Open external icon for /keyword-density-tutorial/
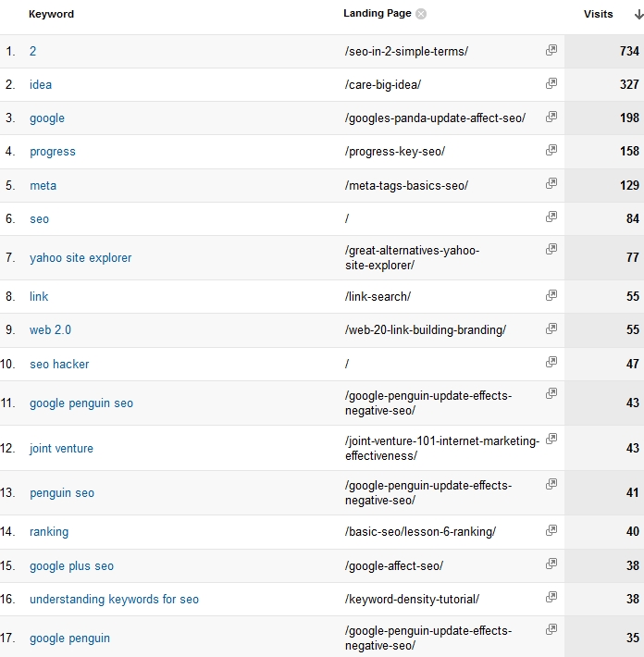 pyautogui.click(x=551, y=598)
